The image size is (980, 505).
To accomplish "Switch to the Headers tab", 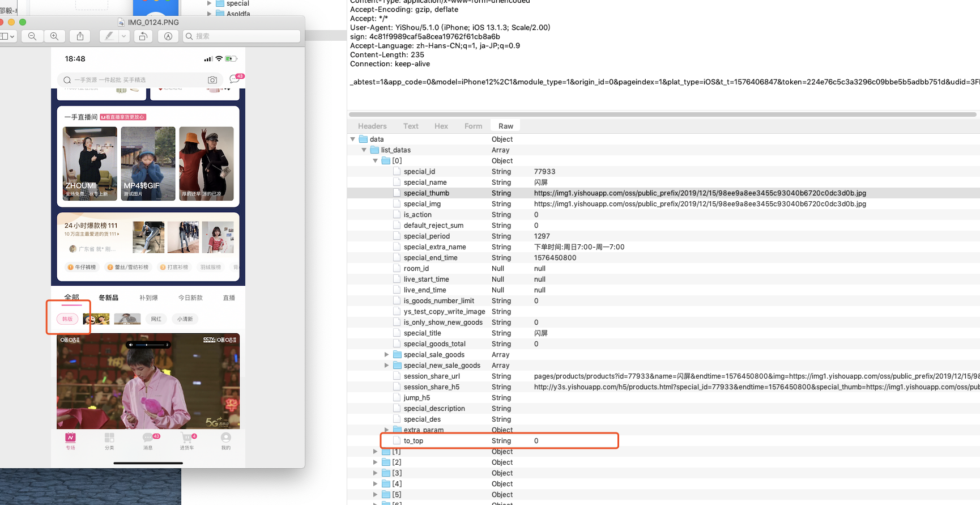I will tap(372, 126).
